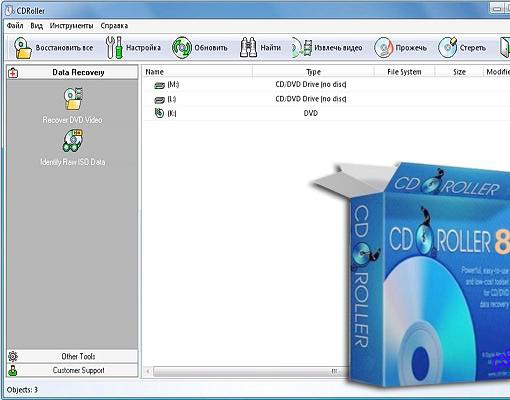Screen dimensions: 510x400
Task: Click the Восстановить все disc-folder icon
Action: pyautogui.click(x=22, y=48)
